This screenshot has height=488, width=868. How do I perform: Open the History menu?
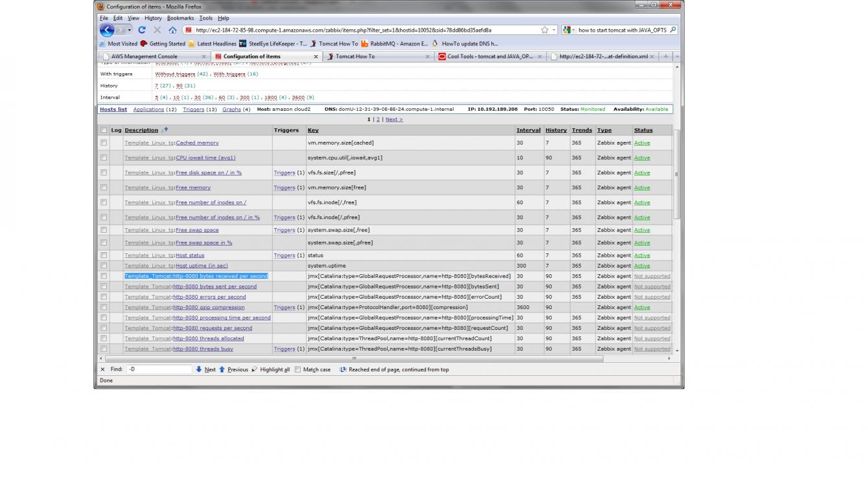pyautogui.click(x=153, y=18)
